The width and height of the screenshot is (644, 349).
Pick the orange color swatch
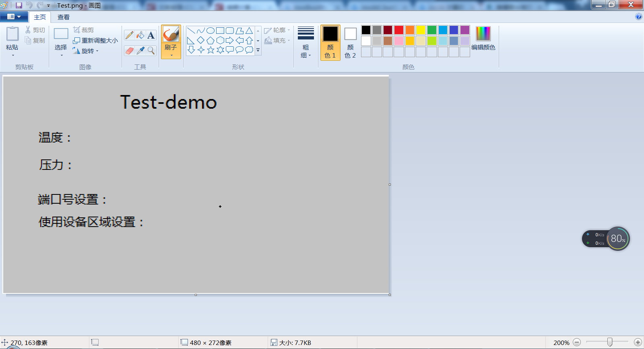(410, 30)
